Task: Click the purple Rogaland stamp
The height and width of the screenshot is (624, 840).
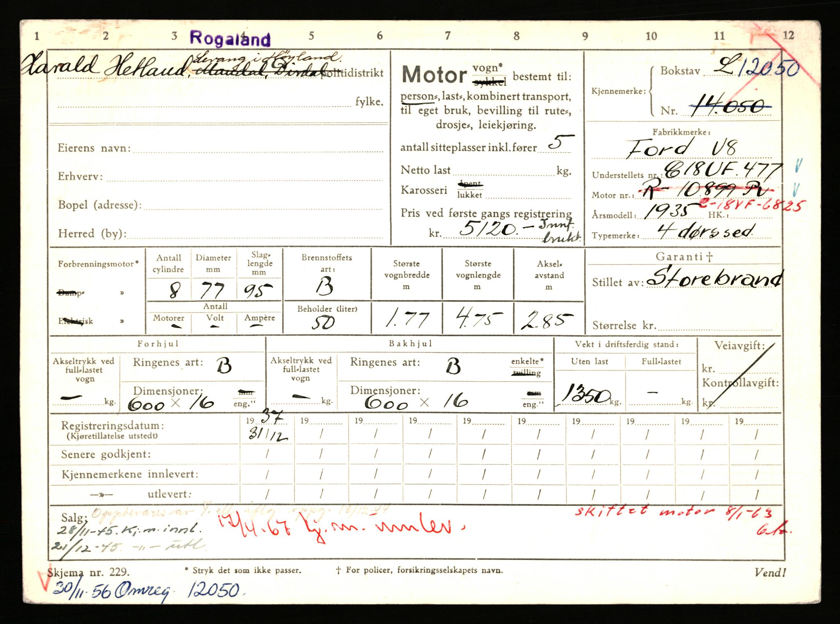Action: (x=230, y=39)
